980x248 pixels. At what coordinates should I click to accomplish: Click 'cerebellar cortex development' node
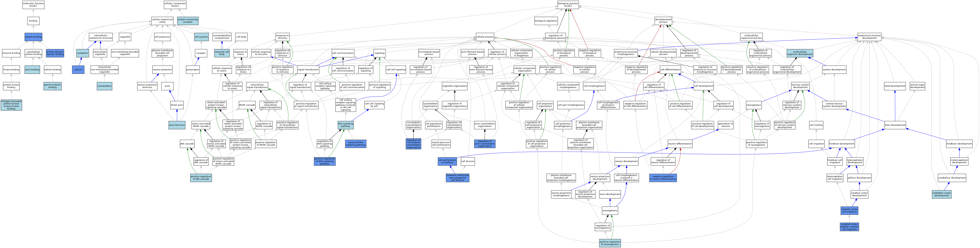click(942, 194)
